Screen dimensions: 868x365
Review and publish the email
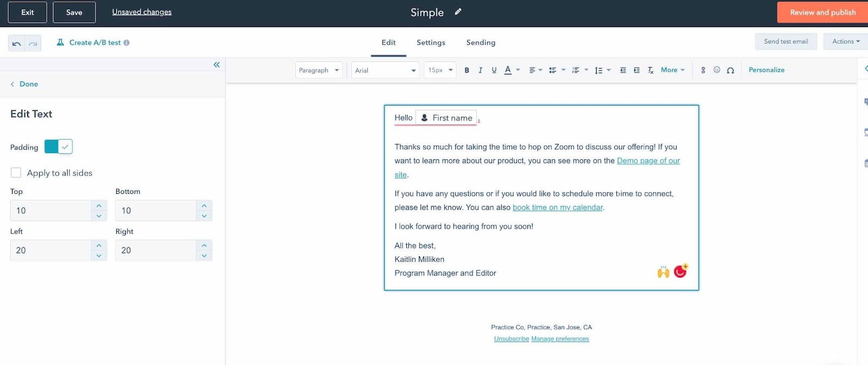click(x=822, y=12)
